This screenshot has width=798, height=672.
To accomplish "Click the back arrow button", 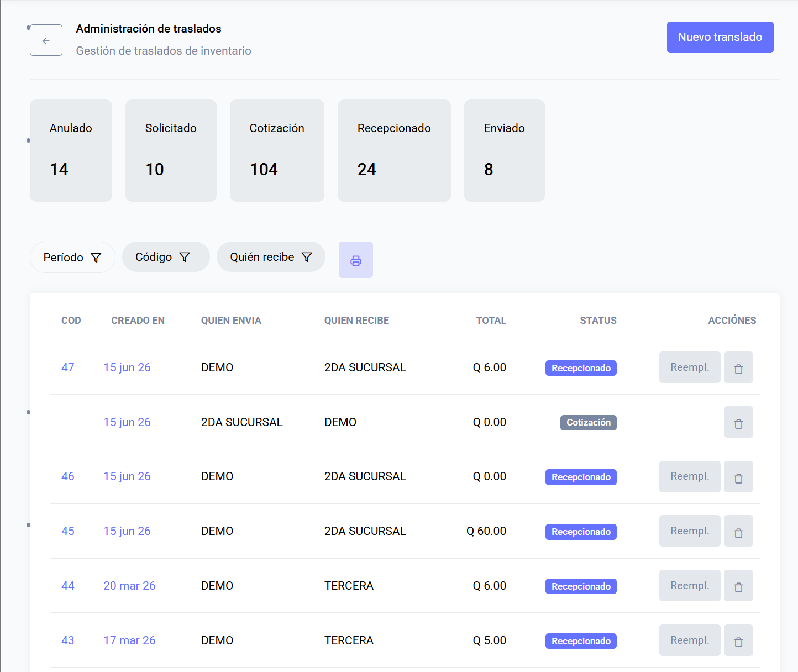I will [x=46, y=40].
